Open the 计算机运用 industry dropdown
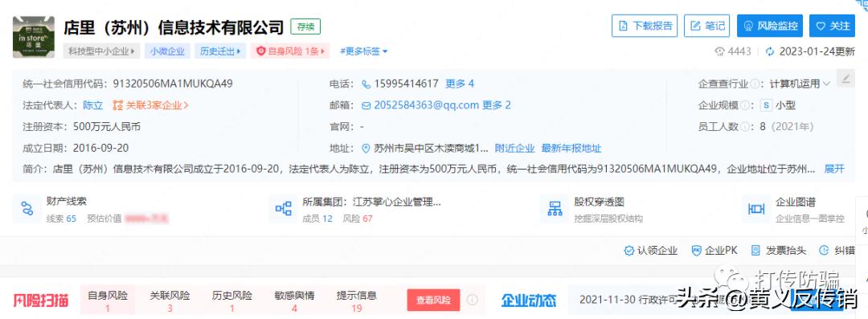868x319 pixels. (800, 84)
